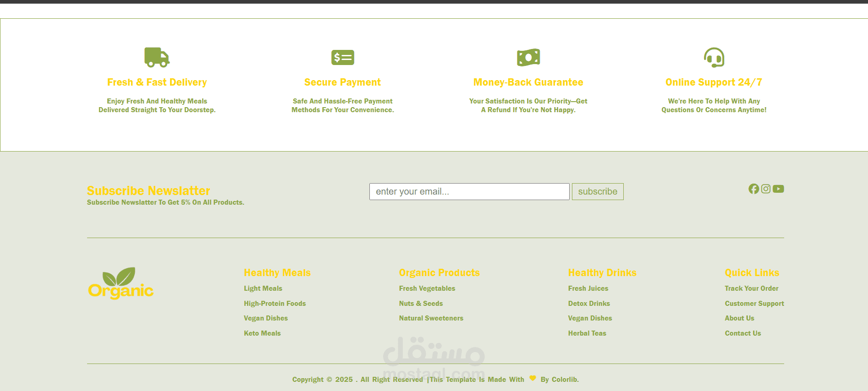The width and height of the screenshot is (868, 391).
Task: Open the About Us link
Action: (740, 318)
